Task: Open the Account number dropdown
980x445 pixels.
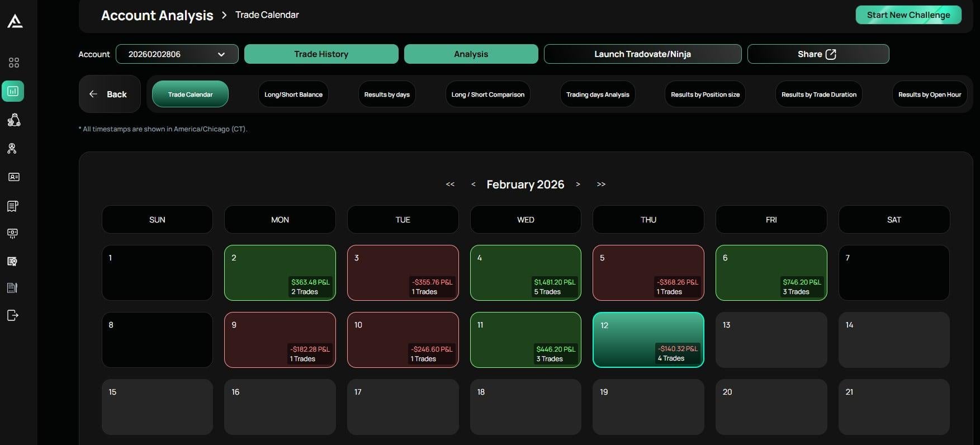Action: [177, 54]
